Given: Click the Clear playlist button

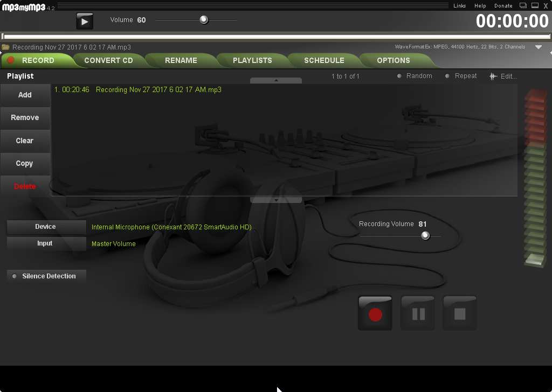Looking at the screenshot, I should (25, 141).
